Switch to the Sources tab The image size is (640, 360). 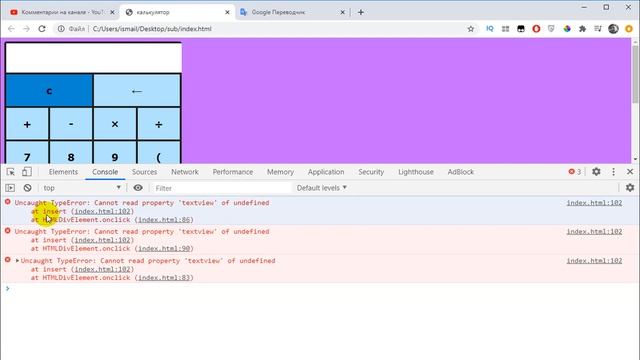(x=144, y=172)
